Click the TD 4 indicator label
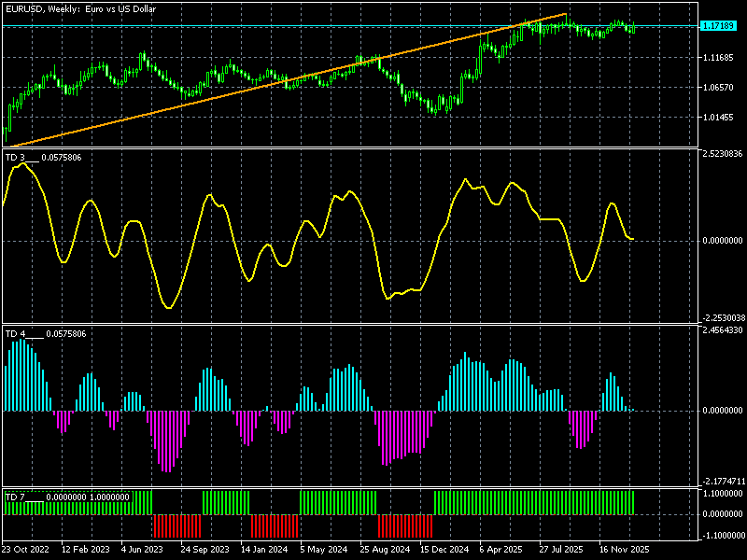This screenshot has height=560, width=747. coord(46,334)
